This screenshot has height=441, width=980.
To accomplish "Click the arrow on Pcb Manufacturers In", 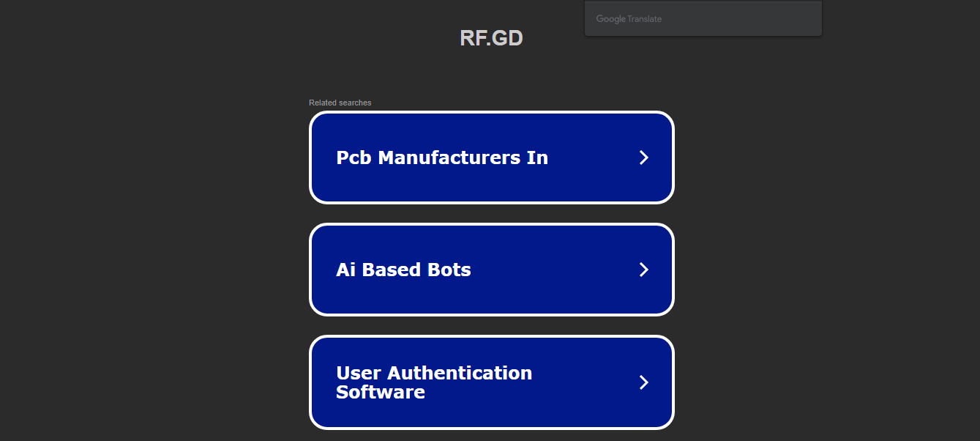I will (x=643, y=157).
